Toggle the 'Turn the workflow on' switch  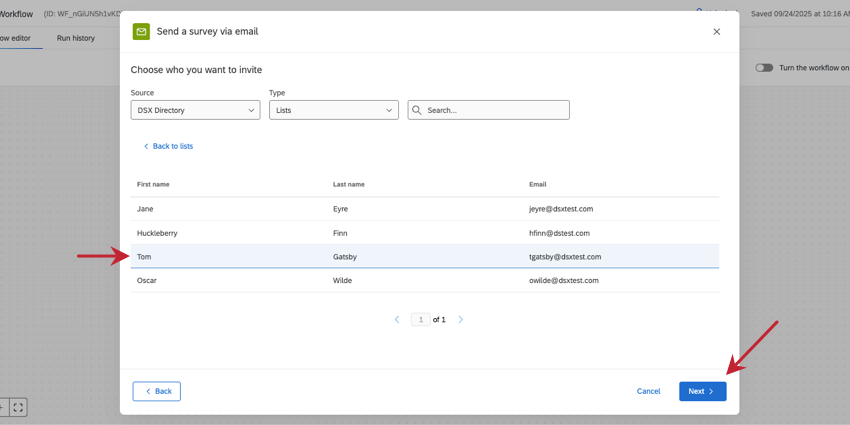click(x=764, y=68)
